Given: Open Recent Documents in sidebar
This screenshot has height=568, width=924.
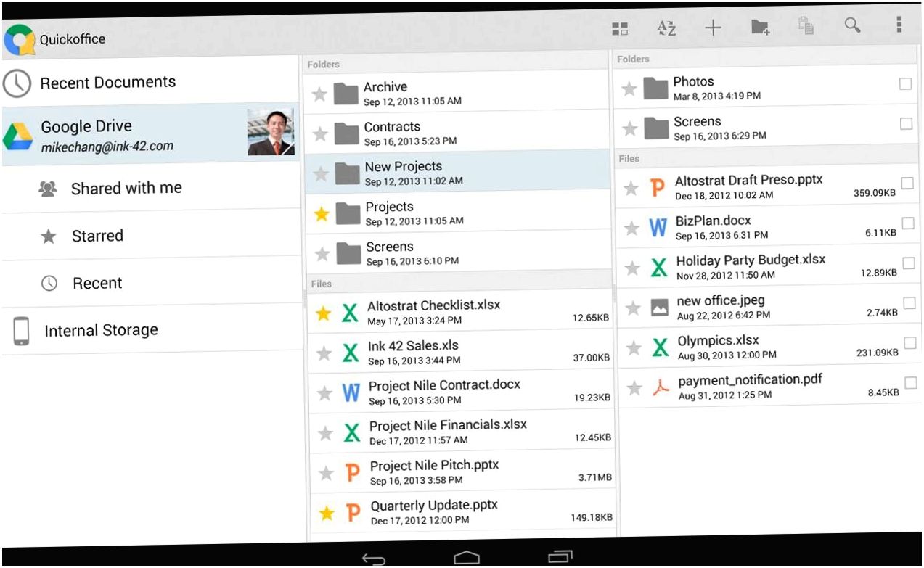Looking at the screenshot, I should coord(151,83).
